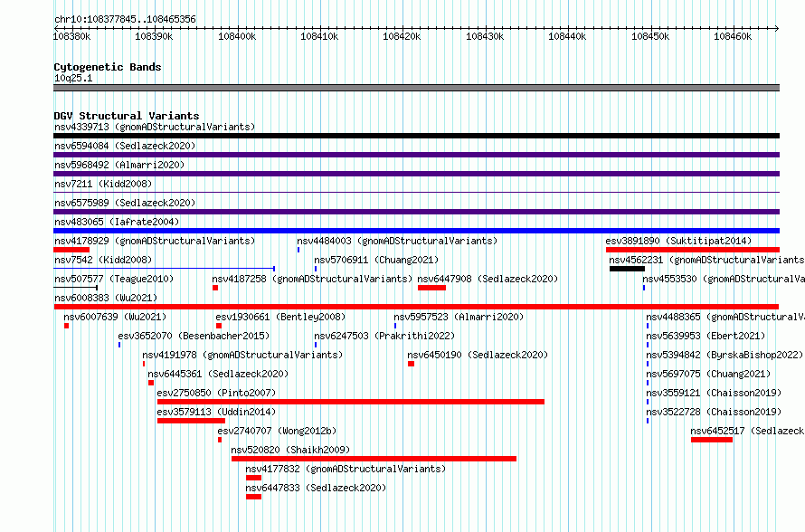Click red bar under nsv4178929

point(71,250)
